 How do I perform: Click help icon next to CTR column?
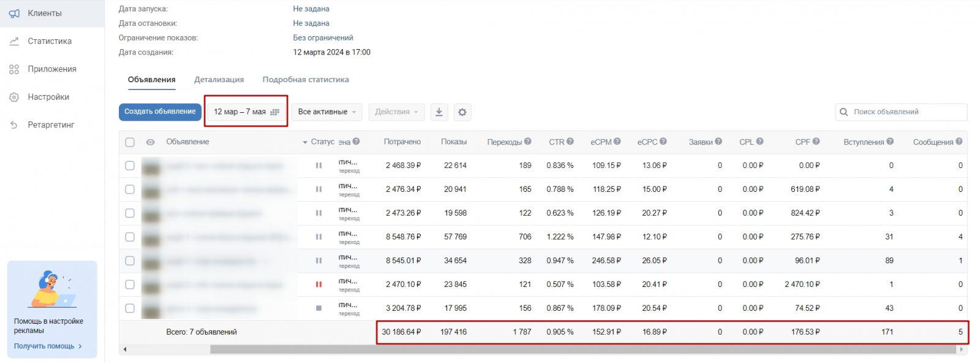(570, 142)
